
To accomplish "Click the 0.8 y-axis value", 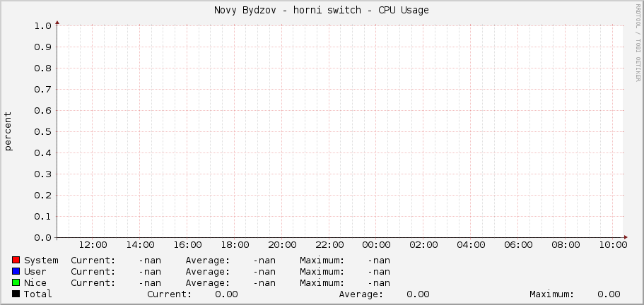I will click(x=42, y=68).
